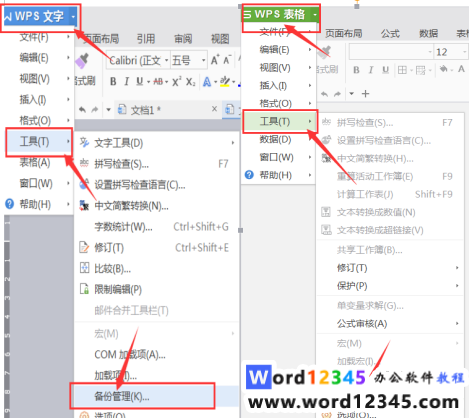Close the 文档1 document tab

214,109
